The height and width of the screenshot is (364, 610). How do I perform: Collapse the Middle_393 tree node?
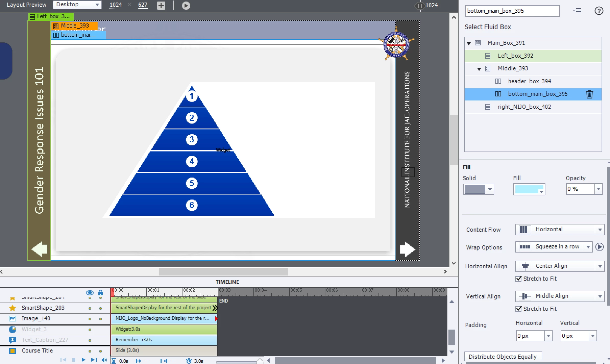coord(479,69)
